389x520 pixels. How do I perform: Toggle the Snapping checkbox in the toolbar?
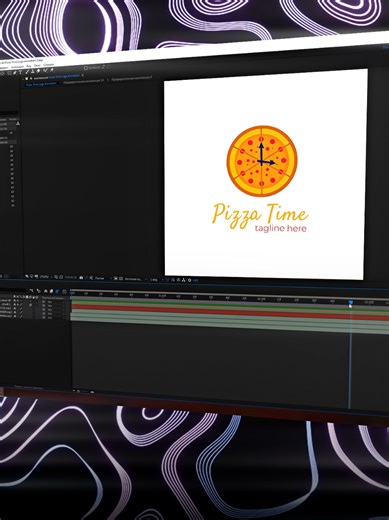[86, 68]
